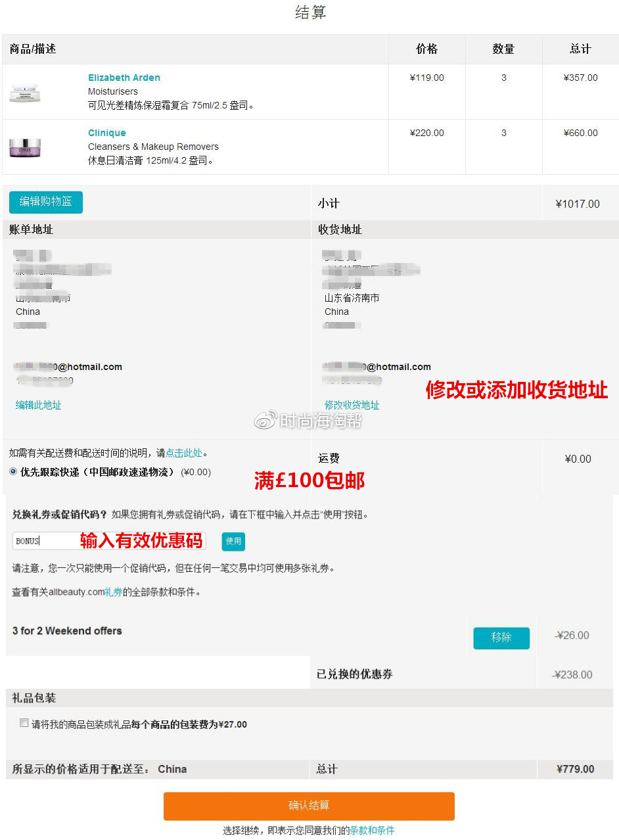The height and width of the screenshot is (840, 619).
Task: Click the Elizabeth Arden product thumbnail
Action: pos(26,92)
